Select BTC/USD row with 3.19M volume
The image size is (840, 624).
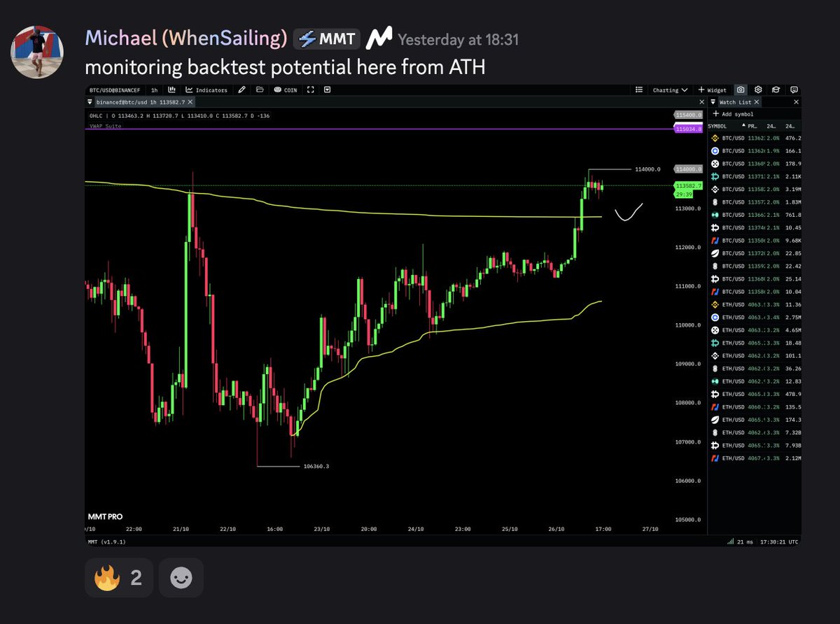pos(755,189)
